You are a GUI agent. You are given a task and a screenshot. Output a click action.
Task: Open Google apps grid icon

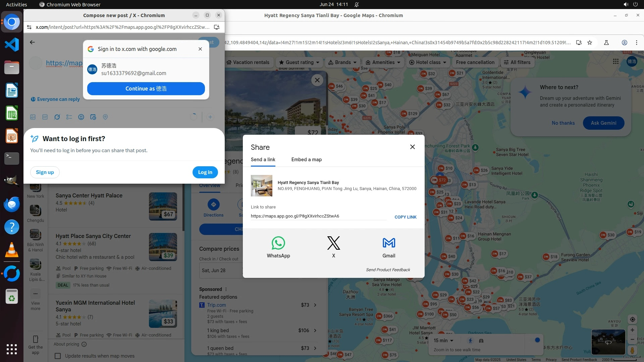pyautogui.click(x=615, y=62)
